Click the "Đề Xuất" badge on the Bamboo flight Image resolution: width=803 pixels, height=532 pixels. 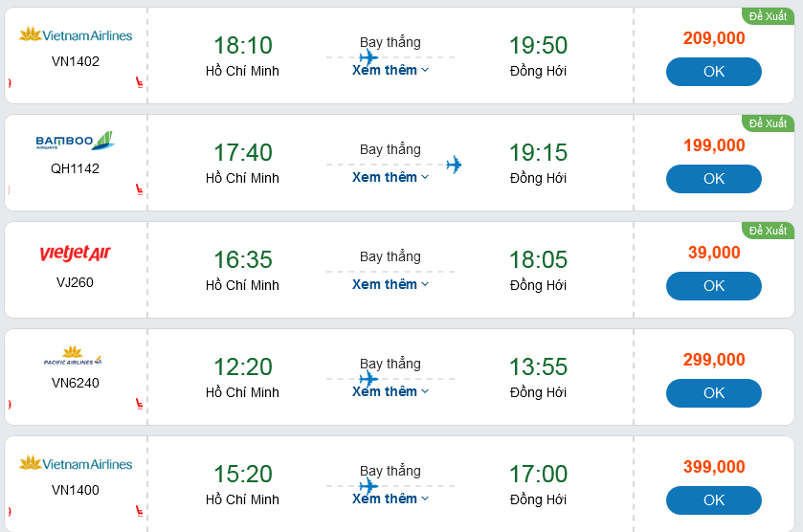(x=768, y=123)
